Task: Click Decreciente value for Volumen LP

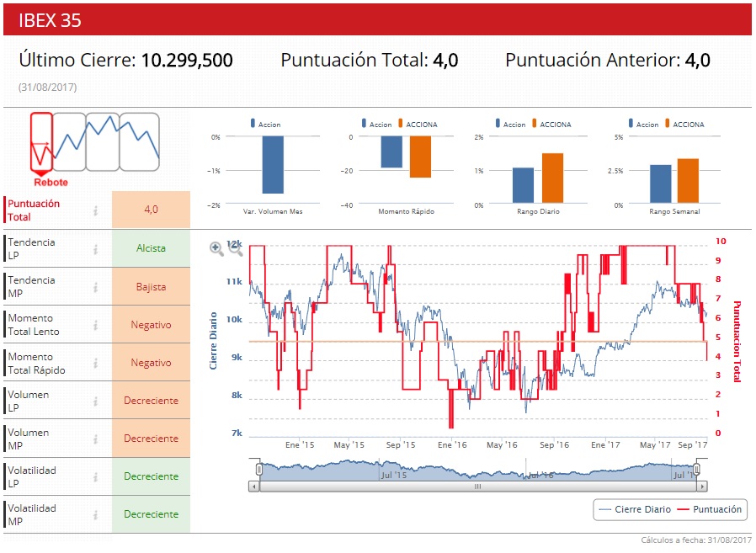Action: pos(151,401)
